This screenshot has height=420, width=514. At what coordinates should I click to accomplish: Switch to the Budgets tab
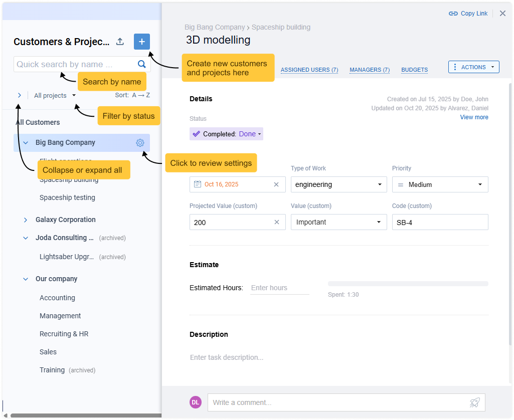point(414,70)
